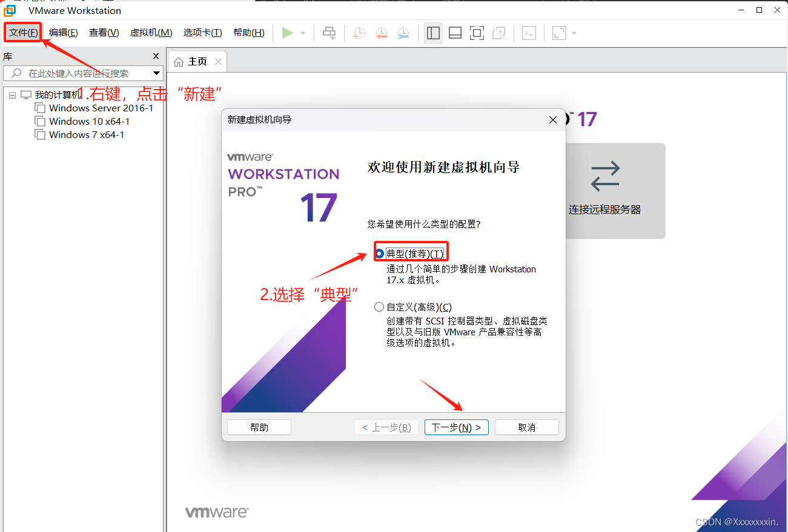Open the library search dropdown arrow
This screenshot has height=532, width=788.
(x=156, y=73)
